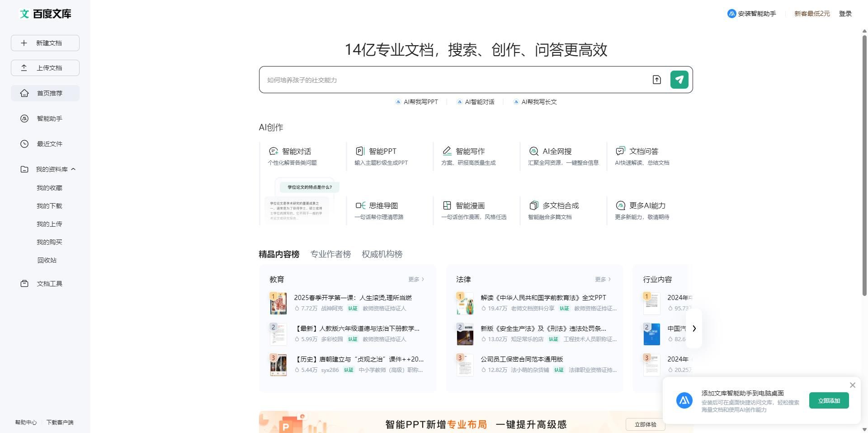
Task: Show 更多 for the 法律 ranking
Action: [603, 280]
